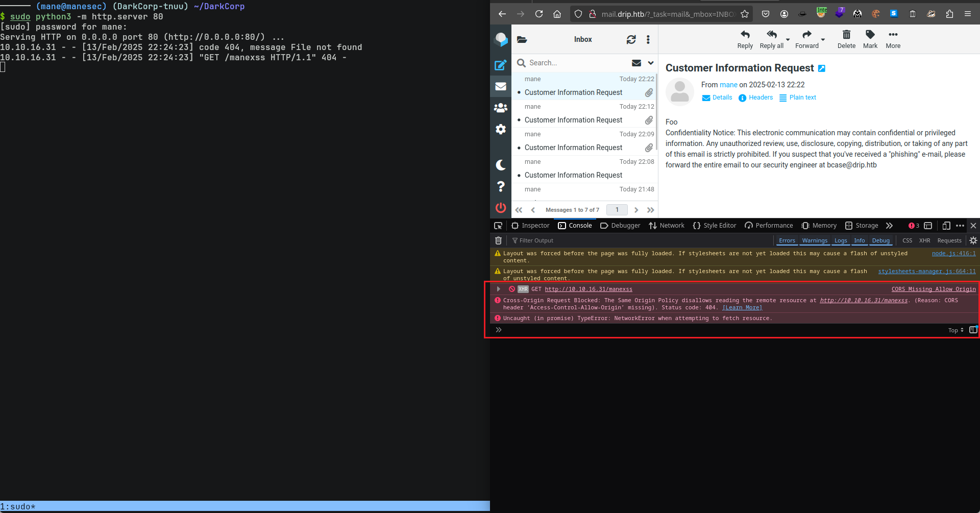980x513 pixels.
Task: Click the compose new message icon
Action: pyautogui.click(x=500, y=65)
